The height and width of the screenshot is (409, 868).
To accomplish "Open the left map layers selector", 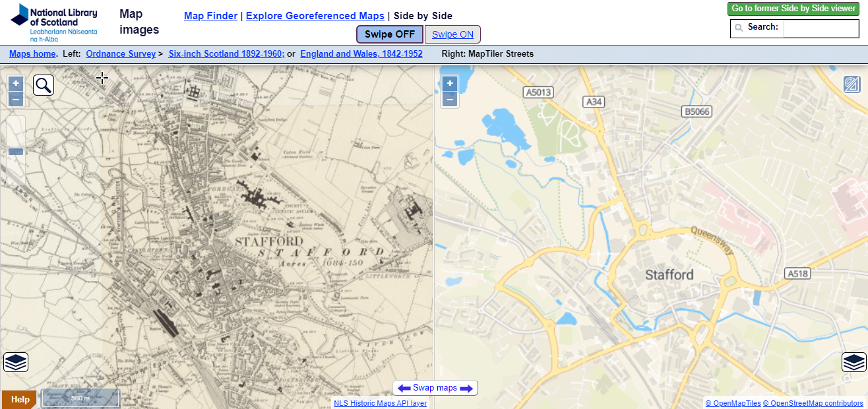I will (15, 362).
